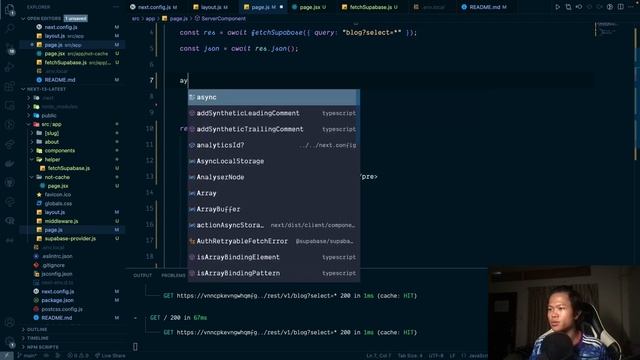Screen dimensions: 640x360
Task: Open the Search view in activity bar
Action: coord(9,28)
